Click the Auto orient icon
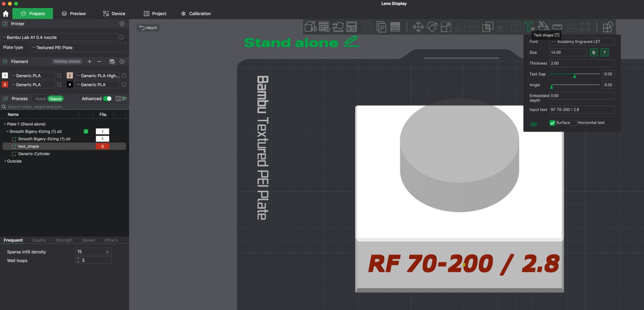This screenshot has height=310, width=644. [x=338, y=27]
